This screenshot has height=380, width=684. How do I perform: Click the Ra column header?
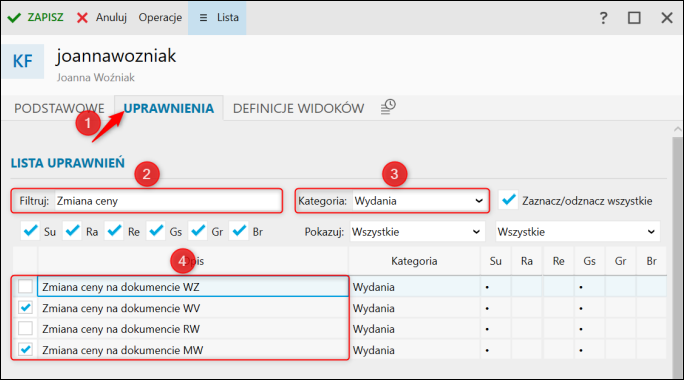point(527,261)
